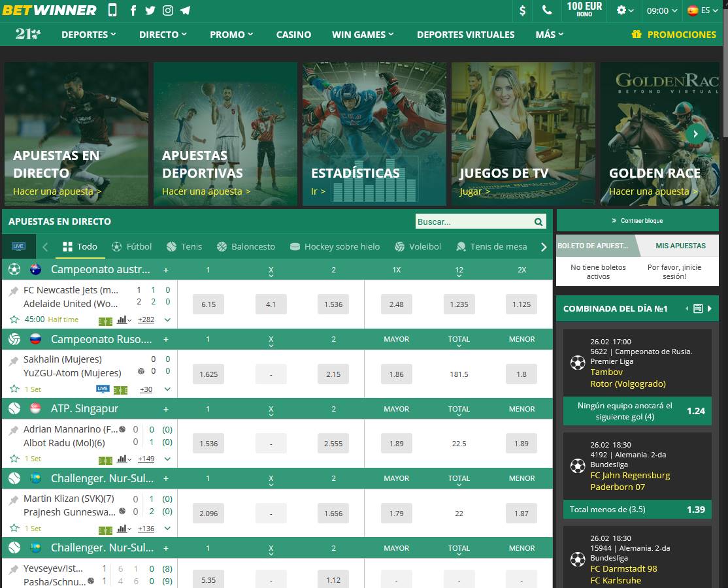Expand Martin Klizan match row chevron
The height and width of the screenshot is (588, 728).
[167, 528]
